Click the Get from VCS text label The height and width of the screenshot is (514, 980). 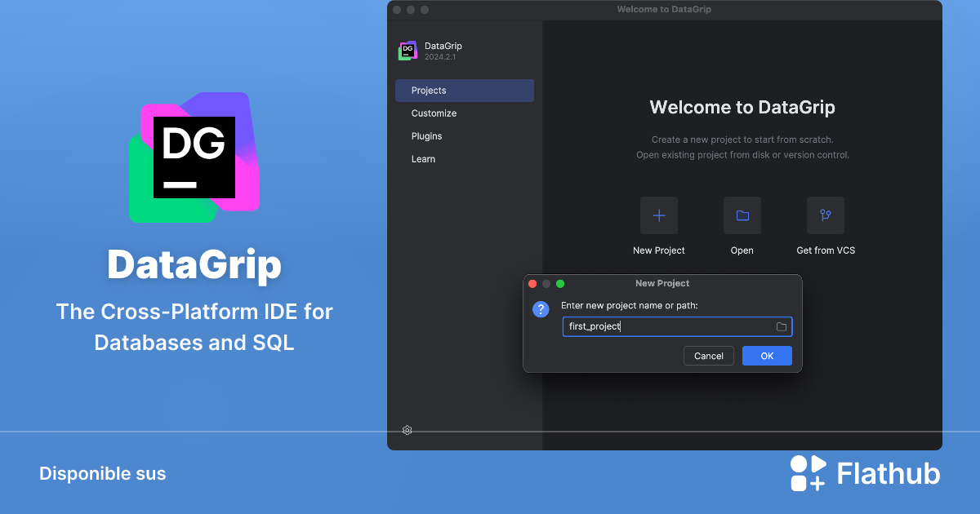(825, 250)
